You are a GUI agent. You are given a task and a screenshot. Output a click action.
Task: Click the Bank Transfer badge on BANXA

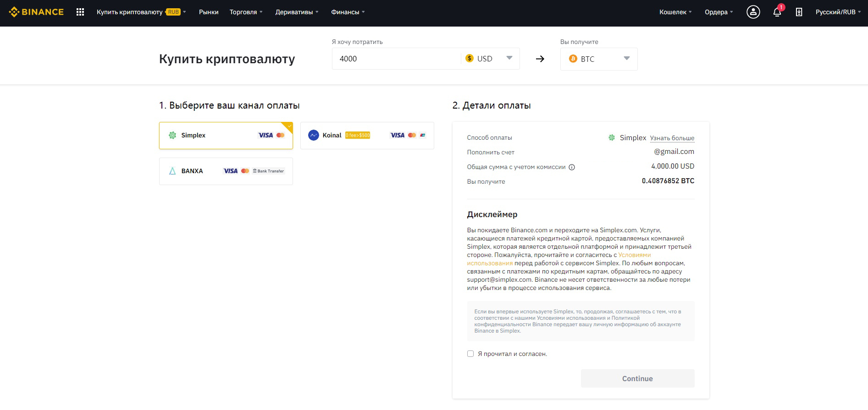click(x=268, y=171)
